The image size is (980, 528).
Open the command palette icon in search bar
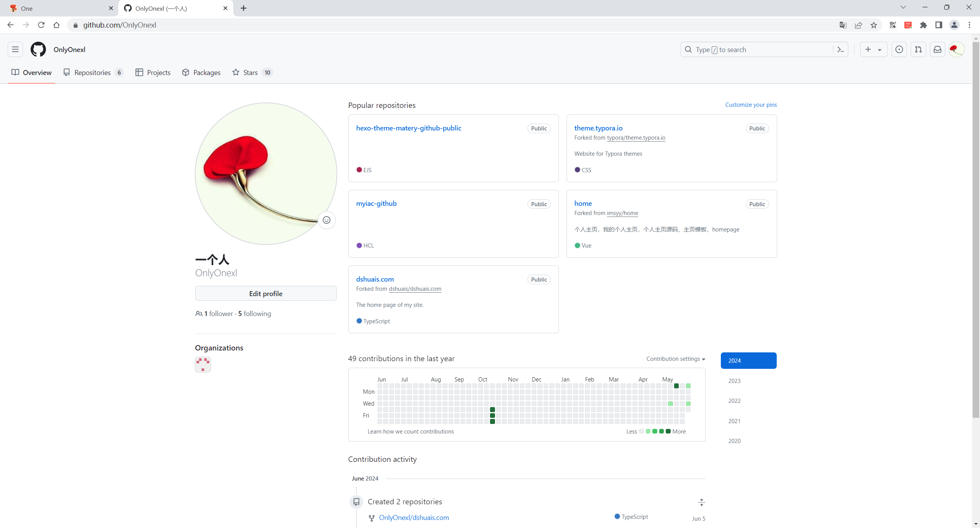coord(841,49)
